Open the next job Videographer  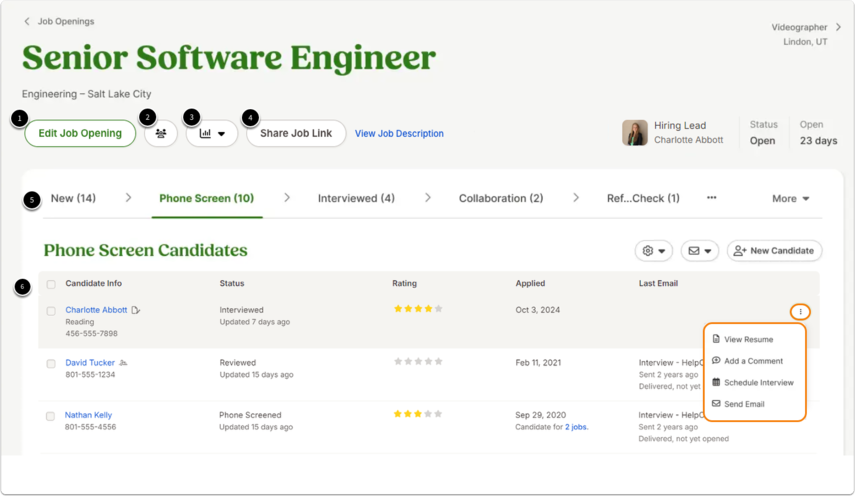[806, 27]
